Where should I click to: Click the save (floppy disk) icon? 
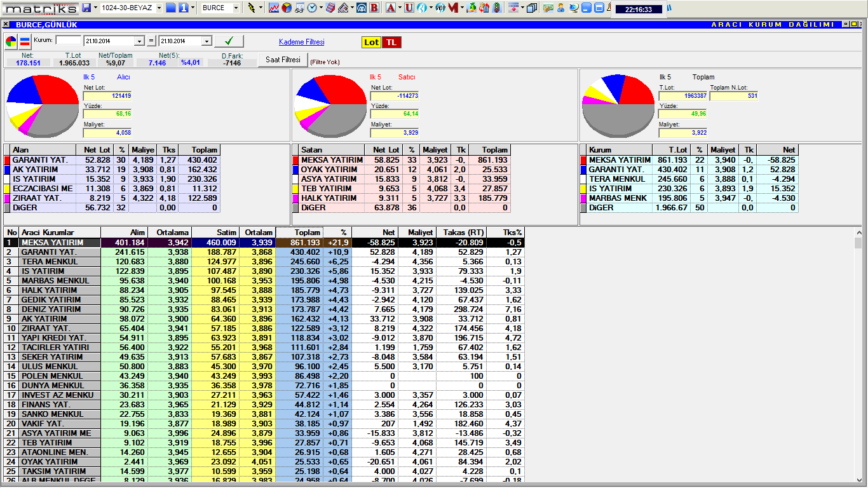click(86, 8)
